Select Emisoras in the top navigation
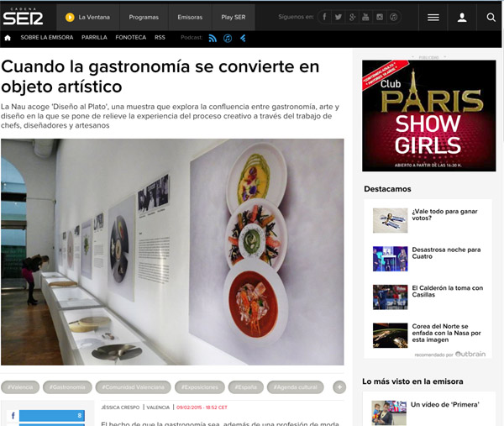Image resolution: width=504 pixels, height=426 pixels. pyautogui.click(x=190, y=17)
